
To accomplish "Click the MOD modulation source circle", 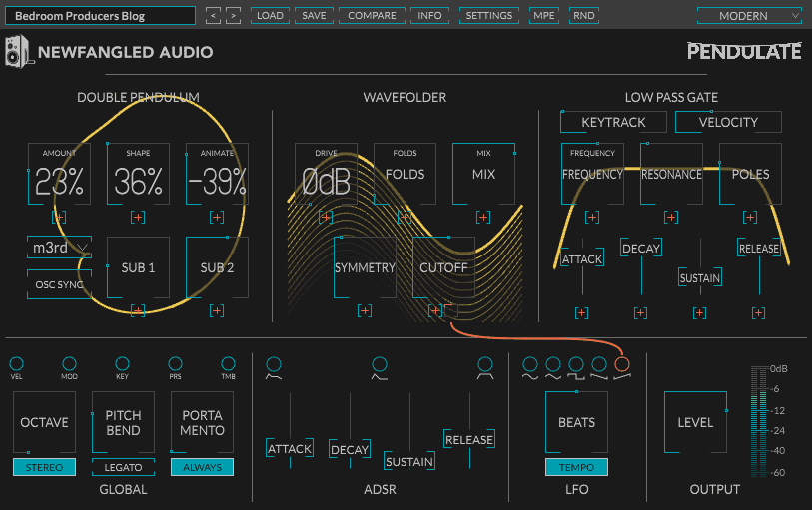I will (69, 363).
